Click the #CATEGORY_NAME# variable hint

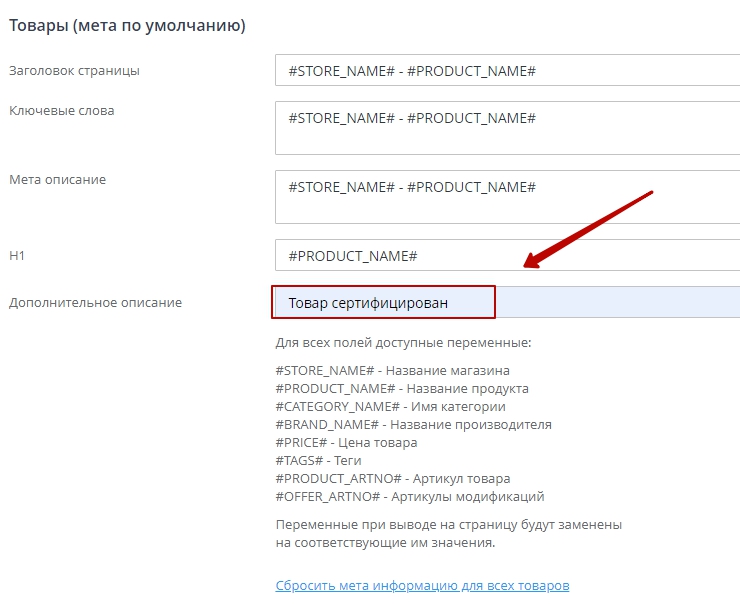coord(390,406)
